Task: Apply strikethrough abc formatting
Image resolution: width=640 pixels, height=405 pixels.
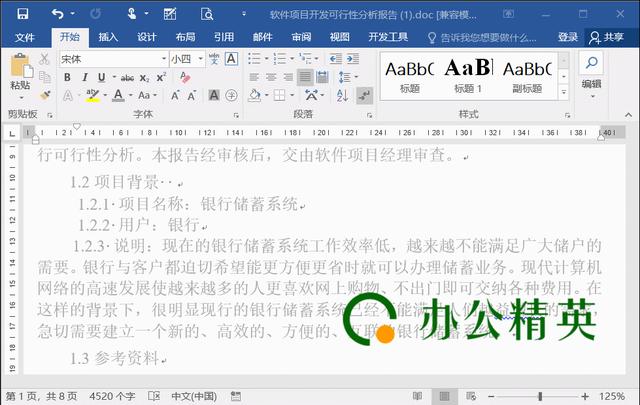Action: [127, 78]
